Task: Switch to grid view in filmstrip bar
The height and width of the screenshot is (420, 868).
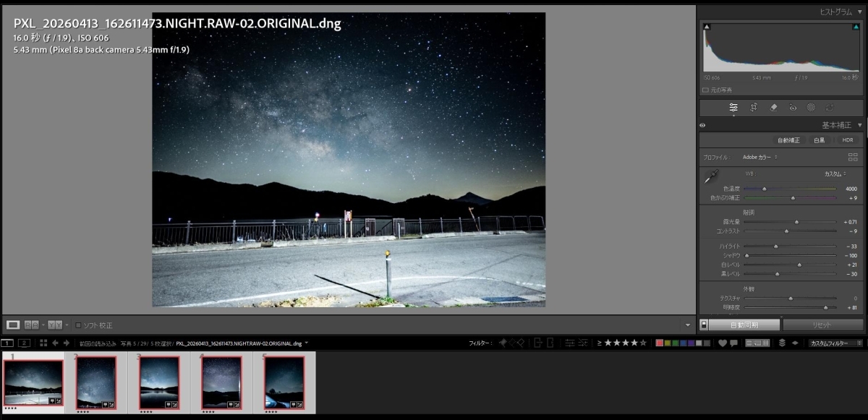Action: coord(43,343)
